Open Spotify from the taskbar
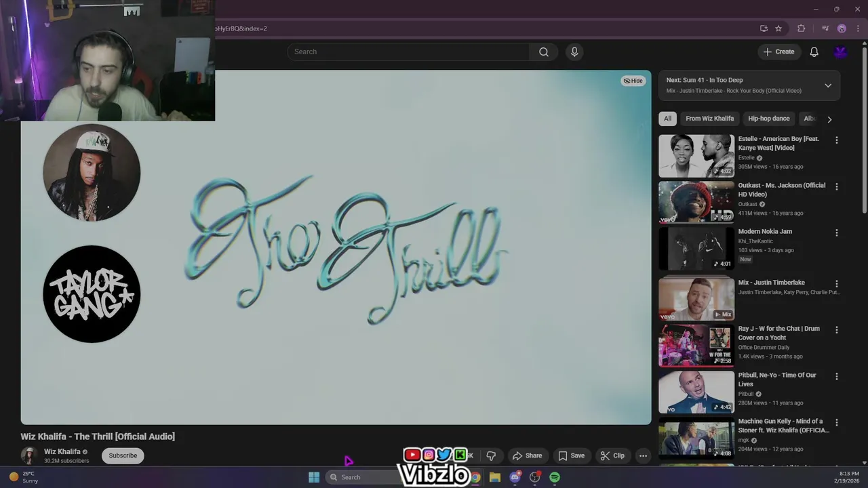This screenshot has height=488, width=868. point(555,477)
